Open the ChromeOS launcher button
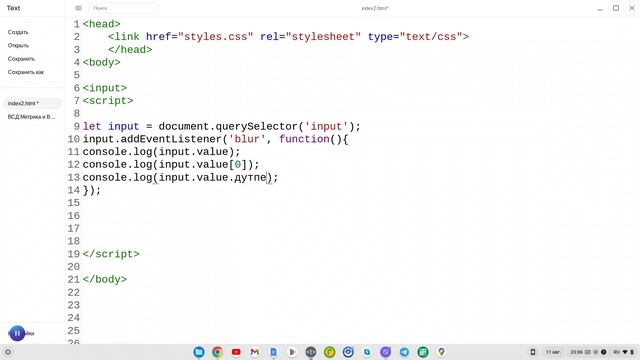Image resolution: width=640 pixels, height=360 pixels. point(7,352)
